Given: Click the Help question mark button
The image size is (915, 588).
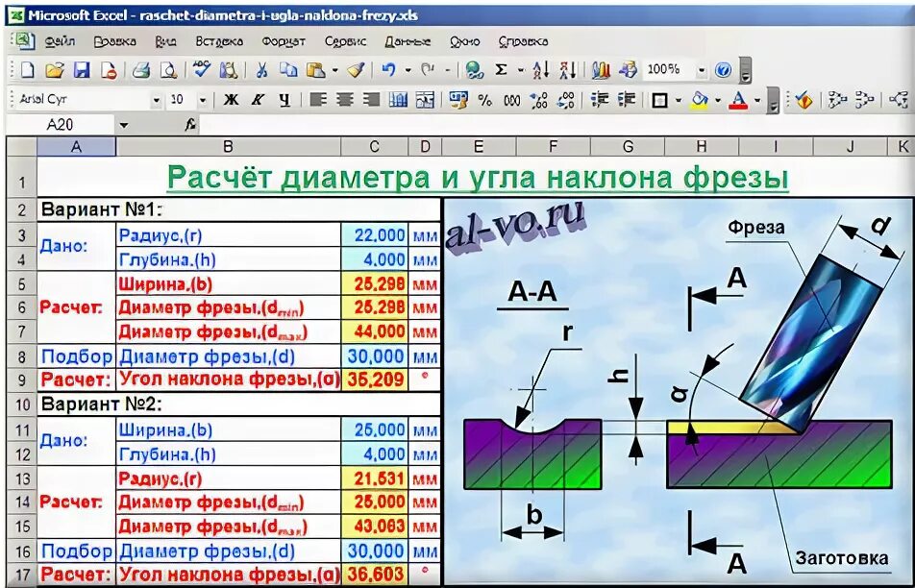Looking at the screenshot, I should point(723,70).
